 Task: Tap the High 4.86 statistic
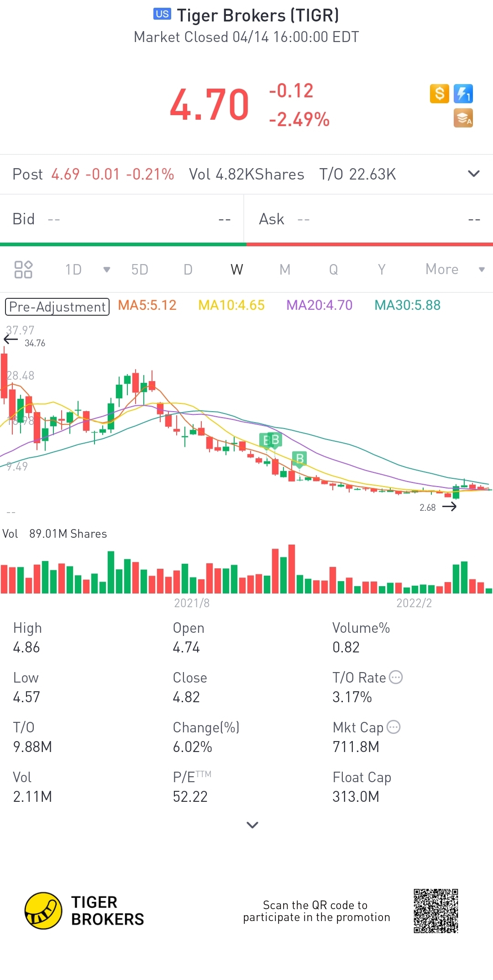click(x=27, y=638)
